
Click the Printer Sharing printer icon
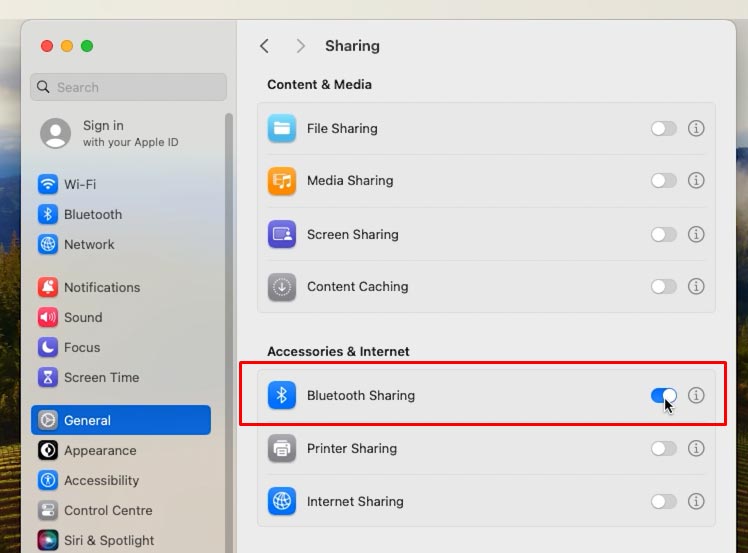(281, 449)
